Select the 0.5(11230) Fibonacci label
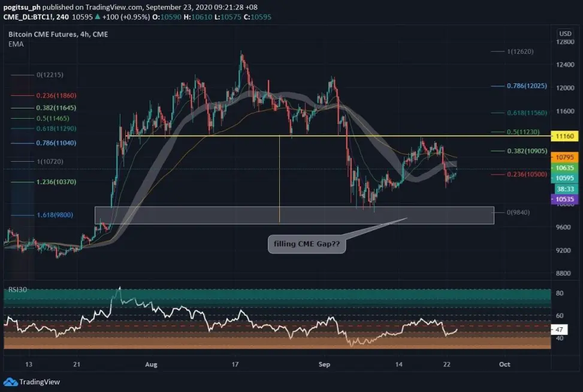The width and height of the screenshot is (583, 392). pos(523,132)
